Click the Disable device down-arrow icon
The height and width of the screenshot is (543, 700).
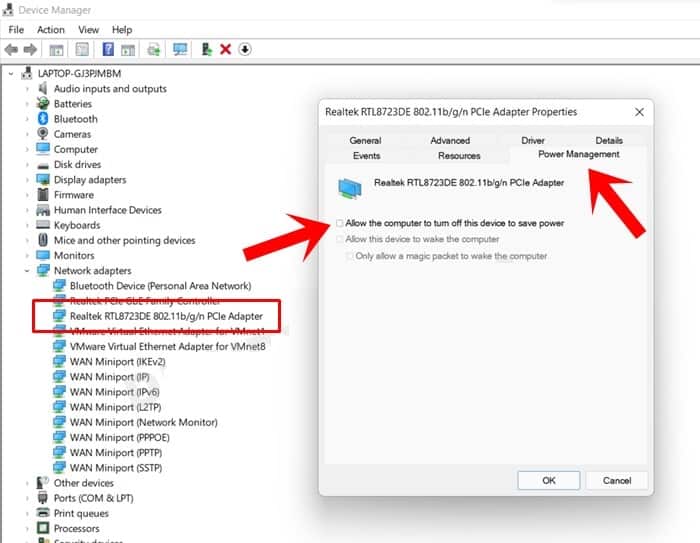(x=245, y=49)
